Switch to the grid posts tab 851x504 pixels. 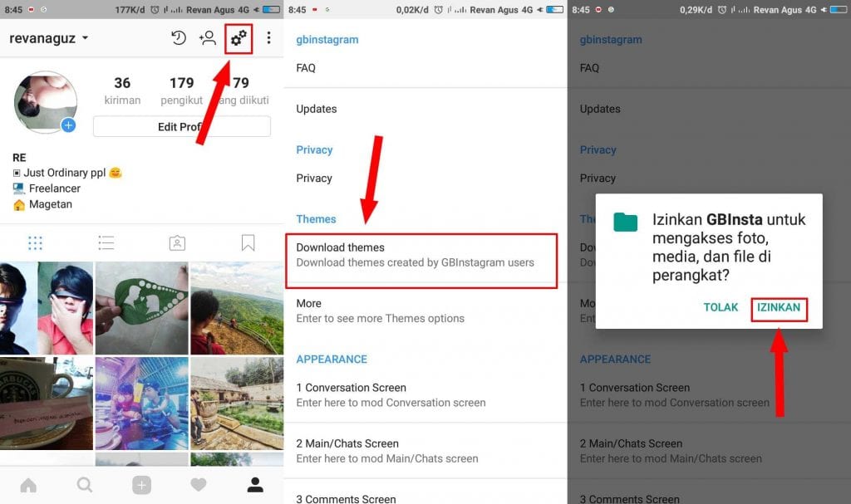(35, 242)
